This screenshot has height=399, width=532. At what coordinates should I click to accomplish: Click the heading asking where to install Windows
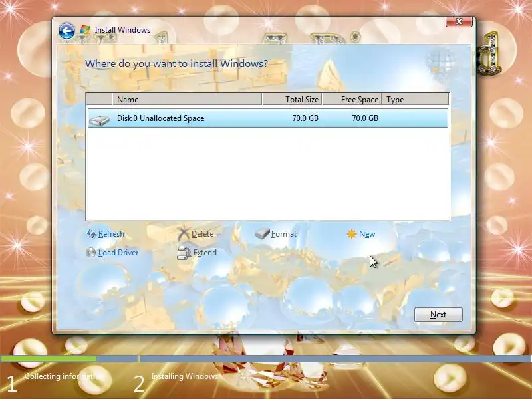coord(176,63)
